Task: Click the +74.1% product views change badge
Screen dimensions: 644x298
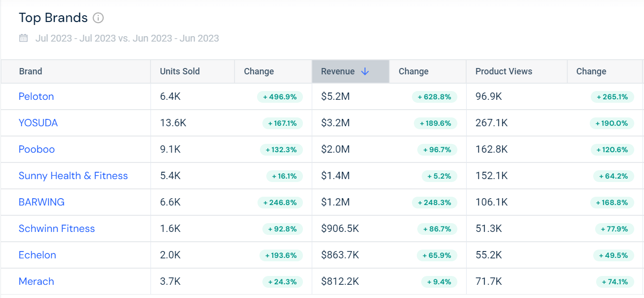Action: tap(615, 282)
